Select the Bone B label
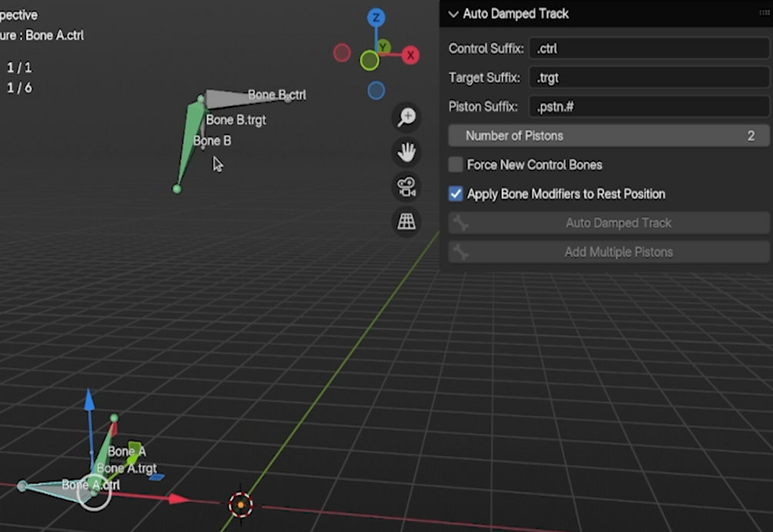This screenshot has width=773, height=532. (212, 141)
